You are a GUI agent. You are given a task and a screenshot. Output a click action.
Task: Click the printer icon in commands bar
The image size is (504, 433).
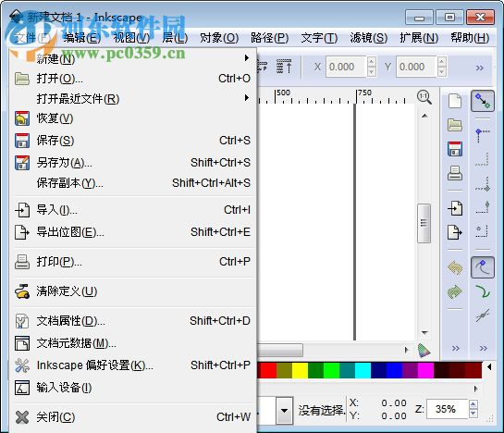[x=455, y=173]
